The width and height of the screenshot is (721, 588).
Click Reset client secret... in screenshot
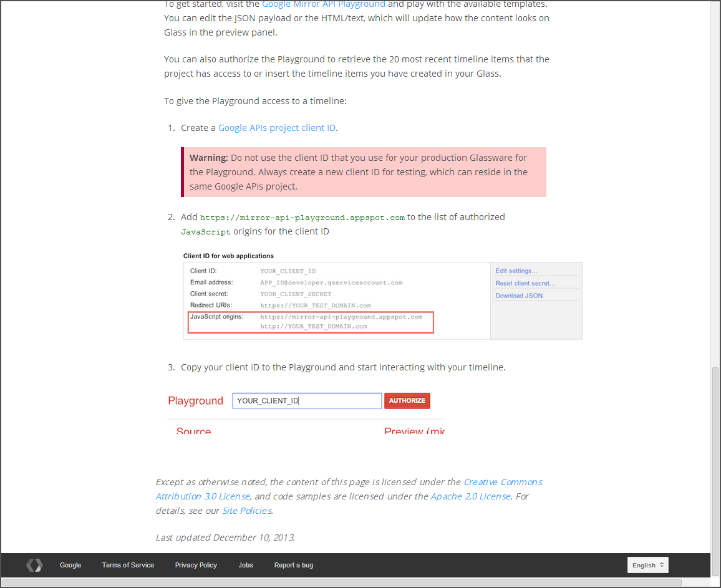(525, 283)
